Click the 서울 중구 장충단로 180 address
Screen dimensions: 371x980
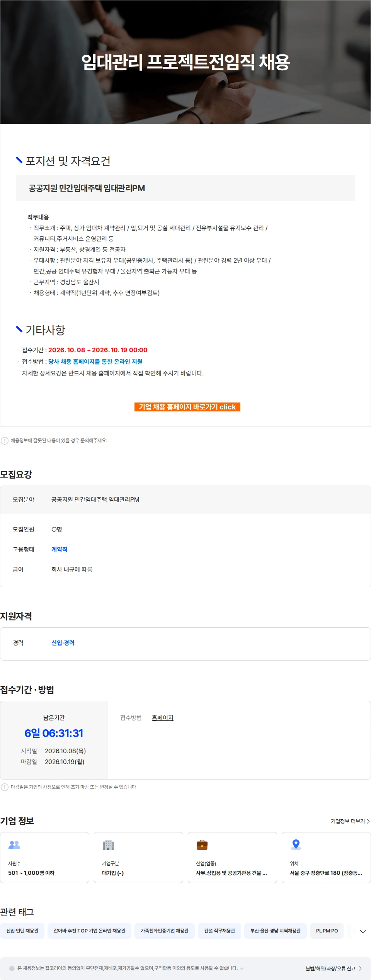coord(326,873)
